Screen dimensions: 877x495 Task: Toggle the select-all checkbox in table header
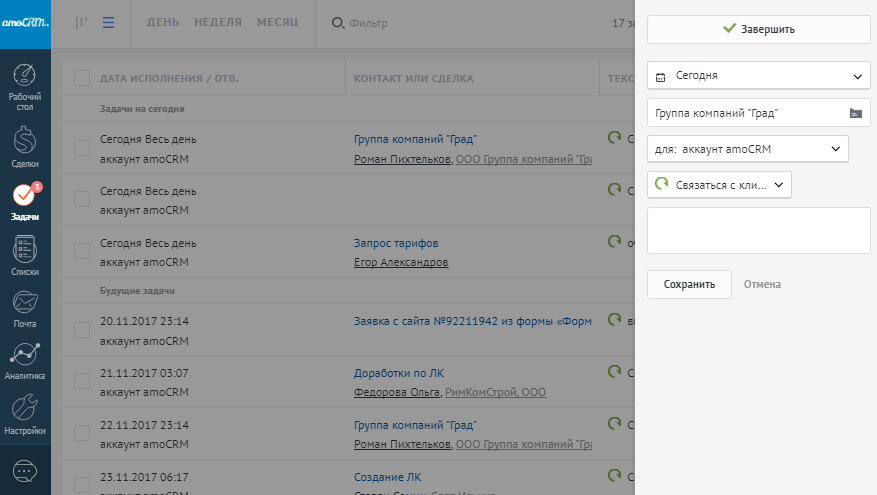tap(82, 78)
